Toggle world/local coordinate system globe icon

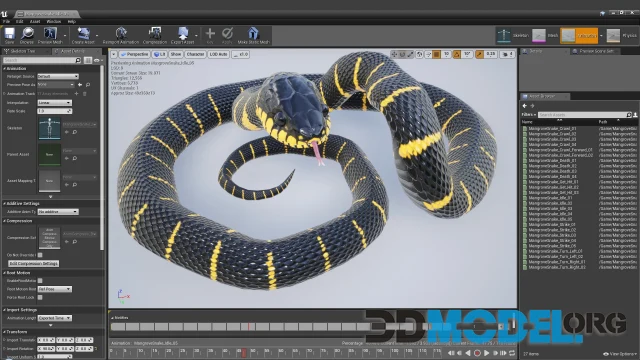pyautogui.click(x=419, y=54)
